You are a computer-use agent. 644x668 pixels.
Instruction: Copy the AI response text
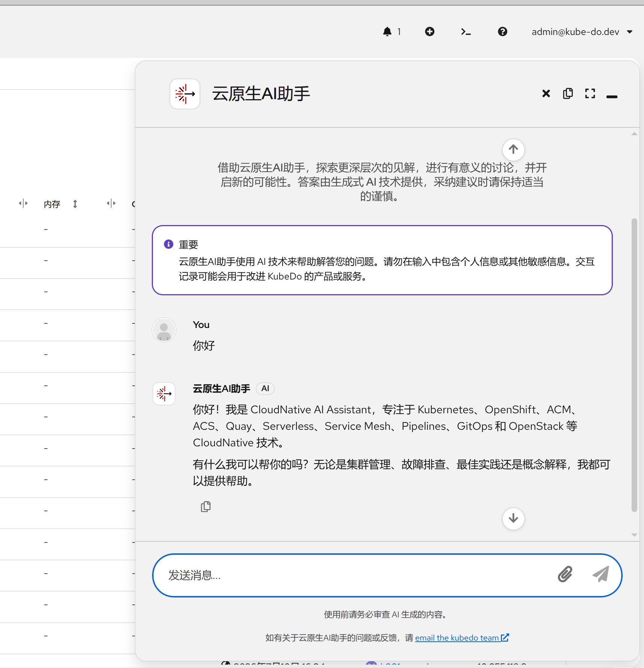pos(206,506)
